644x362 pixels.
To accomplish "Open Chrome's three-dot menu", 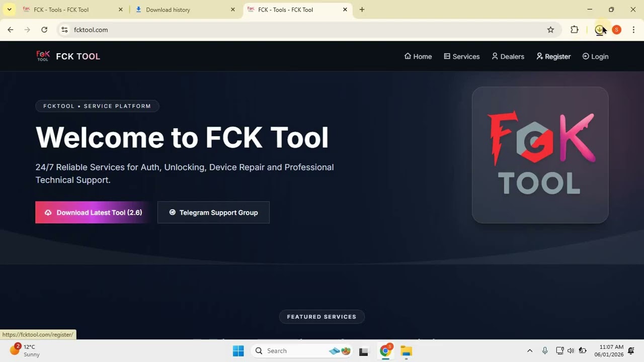I will (x=633, y=30).
